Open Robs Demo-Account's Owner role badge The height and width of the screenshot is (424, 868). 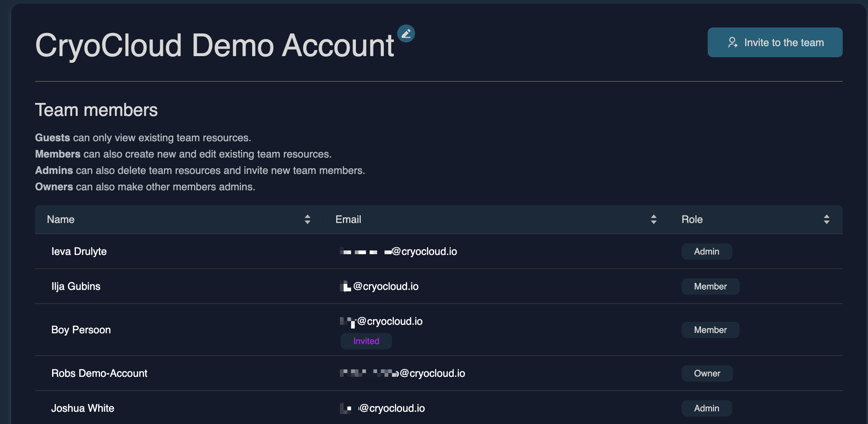point(707,373)
